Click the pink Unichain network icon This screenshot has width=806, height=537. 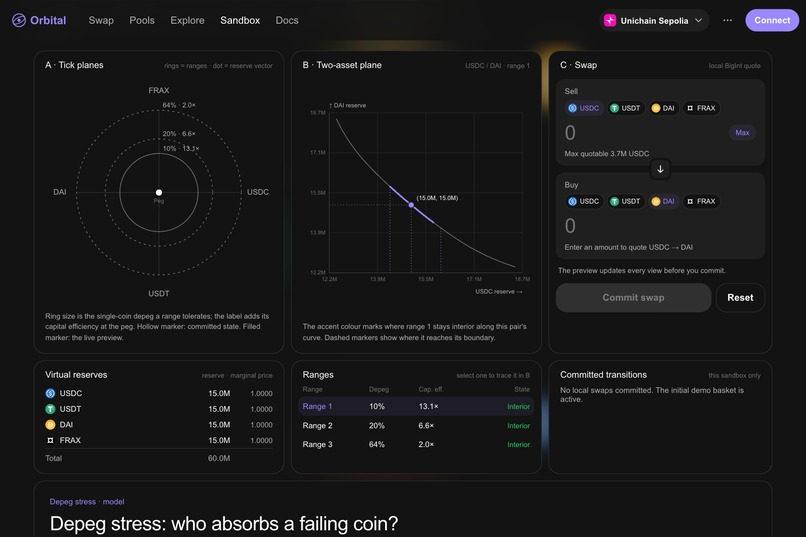coord(610,21)
